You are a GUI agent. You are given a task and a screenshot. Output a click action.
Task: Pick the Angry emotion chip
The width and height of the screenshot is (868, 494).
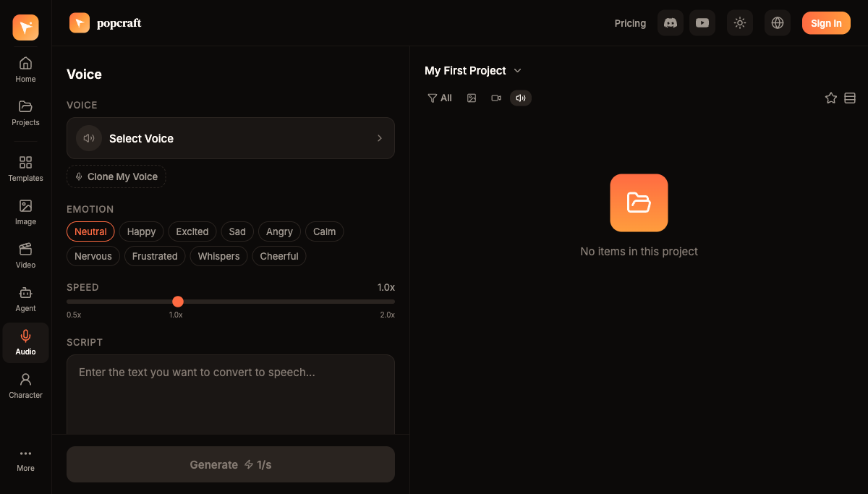pos(279,231)
